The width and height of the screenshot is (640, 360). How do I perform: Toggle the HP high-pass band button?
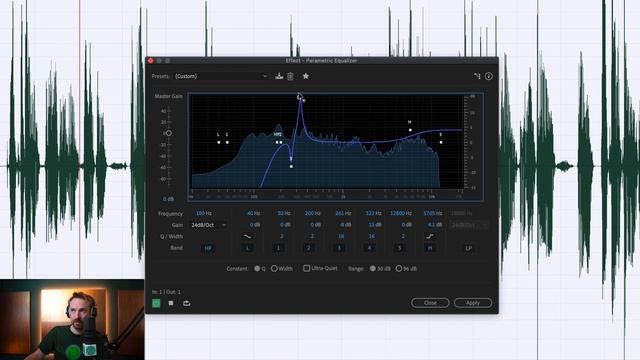(208, 248)
